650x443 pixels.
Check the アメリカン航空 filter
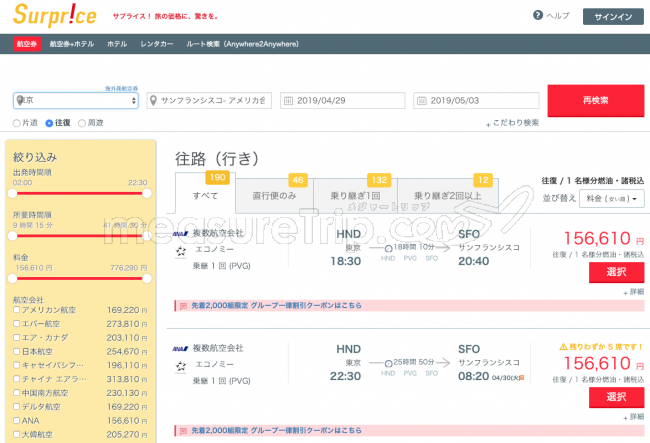pyautogui.click(x=17, y=310)
